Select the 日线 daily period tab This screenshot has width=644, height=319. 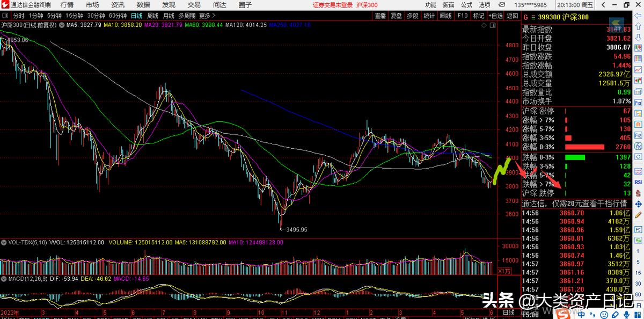pos(136,16)
